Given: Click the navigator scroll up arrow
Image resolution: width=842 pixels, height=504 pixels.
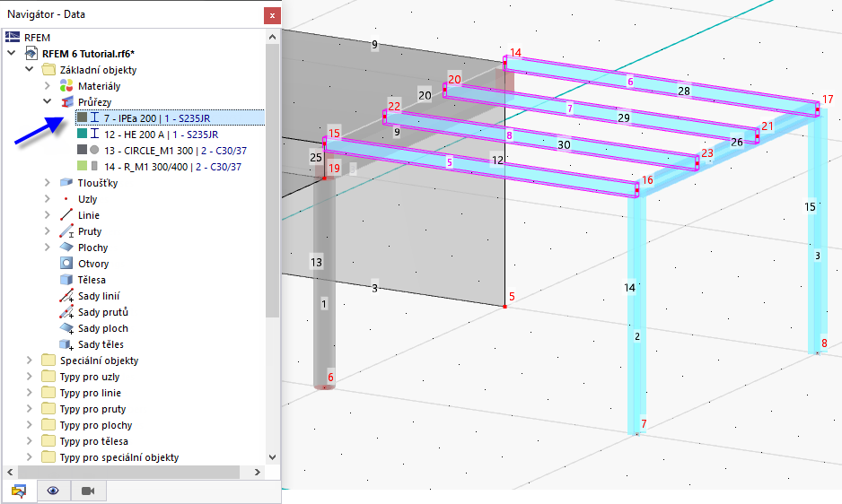Looking at the screenshot, I should (272, 37).
